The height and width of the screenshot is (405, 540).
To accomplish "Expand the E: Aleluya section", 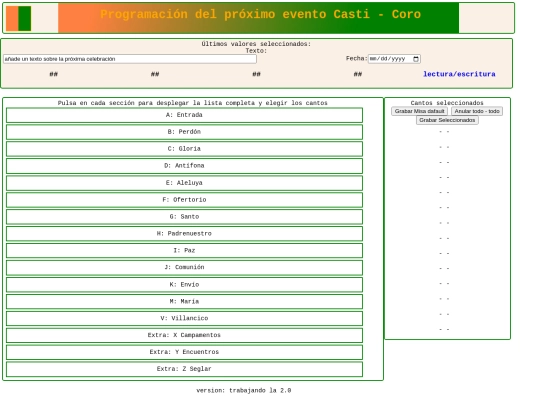I will coord(184,183).
